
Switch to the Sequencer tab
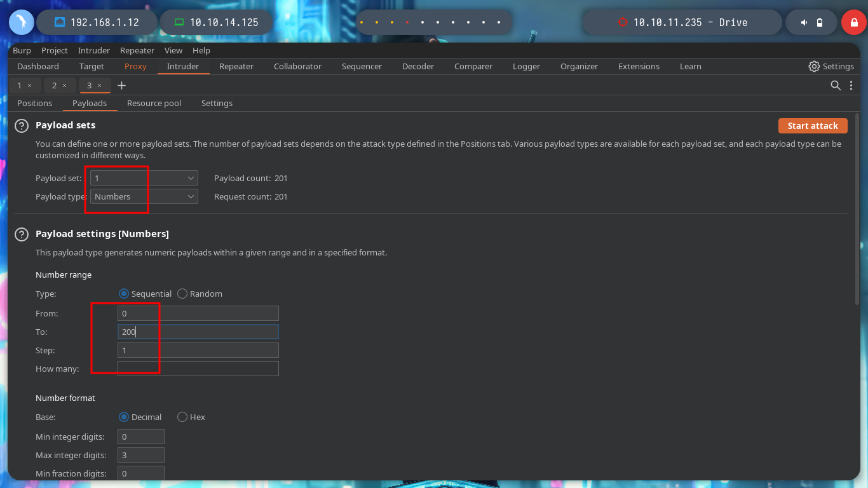362,66
